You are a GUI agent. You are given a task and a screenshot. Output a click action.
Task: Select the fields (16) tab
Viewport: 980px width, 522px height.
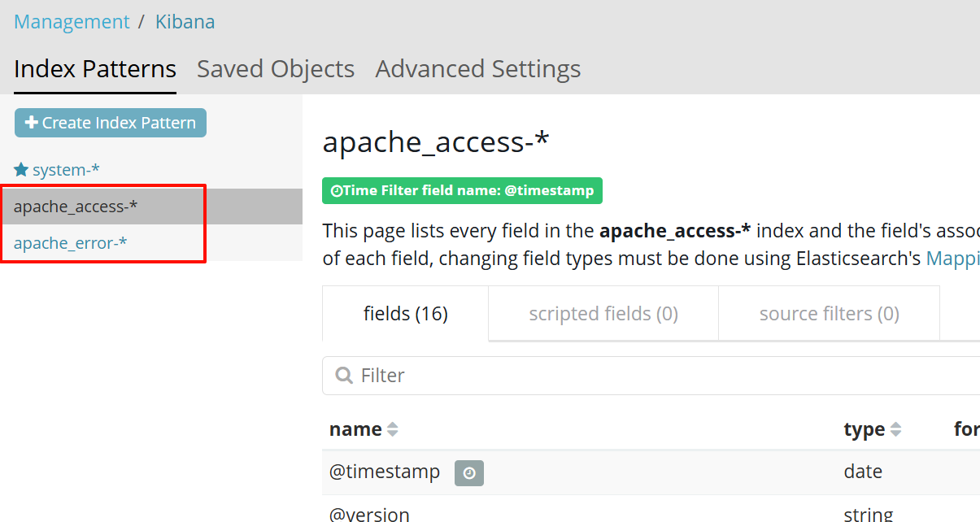(405, 313)
